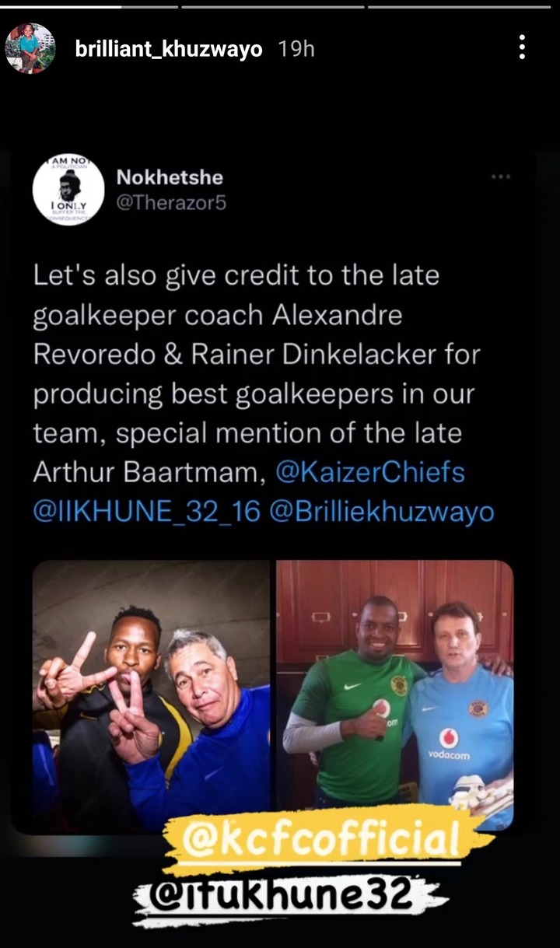Open the tweet's ellipsis more menu
The width and height of the screenshot is (560, 948).
(501, 177)
